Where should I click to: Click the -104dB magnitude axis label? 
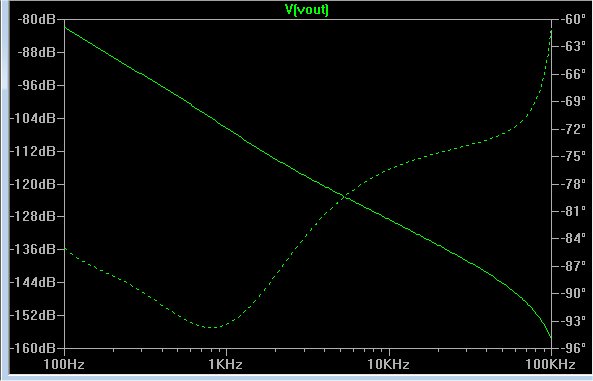click(33, 118)
